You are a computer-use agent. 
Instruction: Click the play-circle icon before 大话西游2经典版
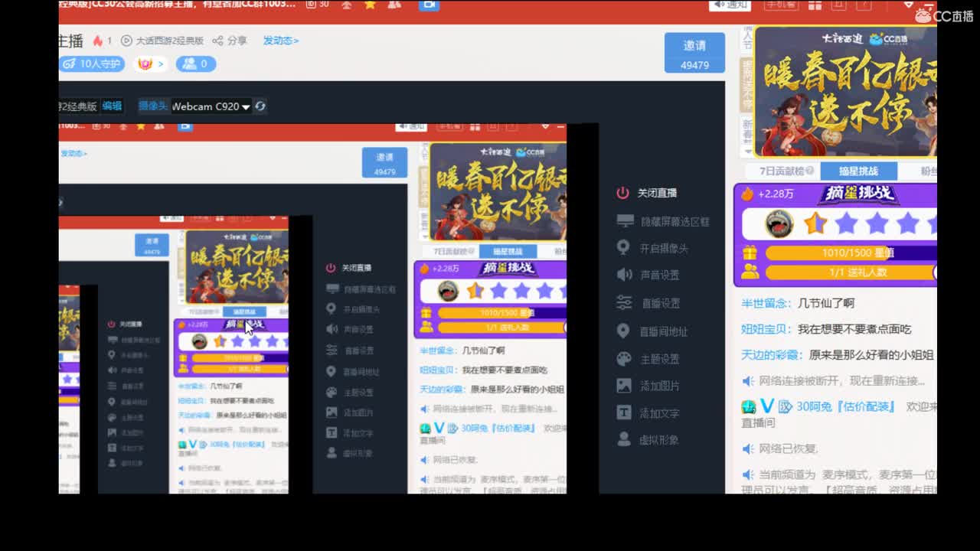click(126, 41)
